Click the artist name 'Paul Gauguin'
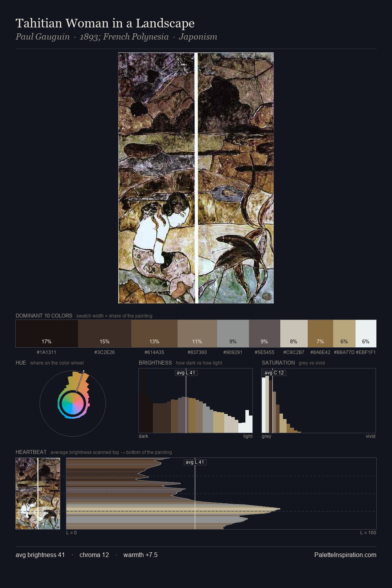 42,37
